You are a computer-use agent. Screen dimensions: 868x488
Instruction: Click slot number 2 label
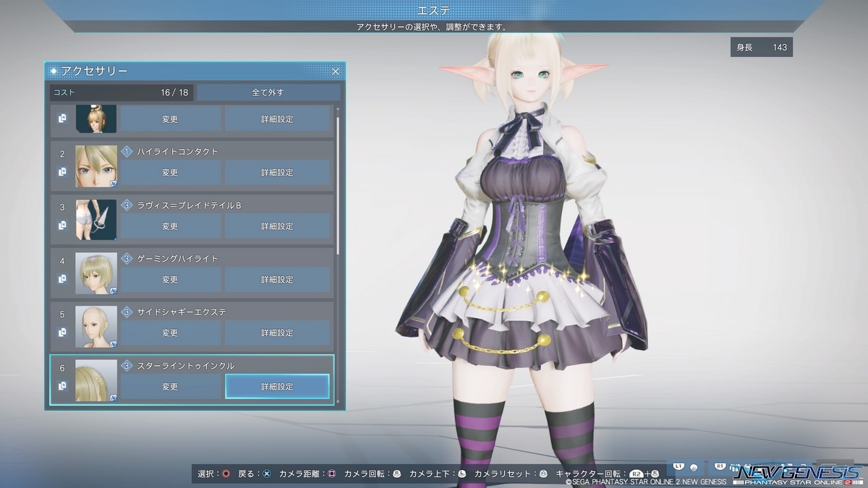[62, 154]
